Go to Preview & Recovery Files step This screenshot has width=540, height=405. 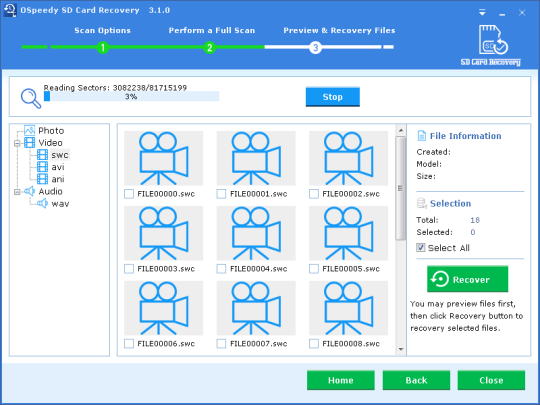pyautogui.click(x=339, y=30)
